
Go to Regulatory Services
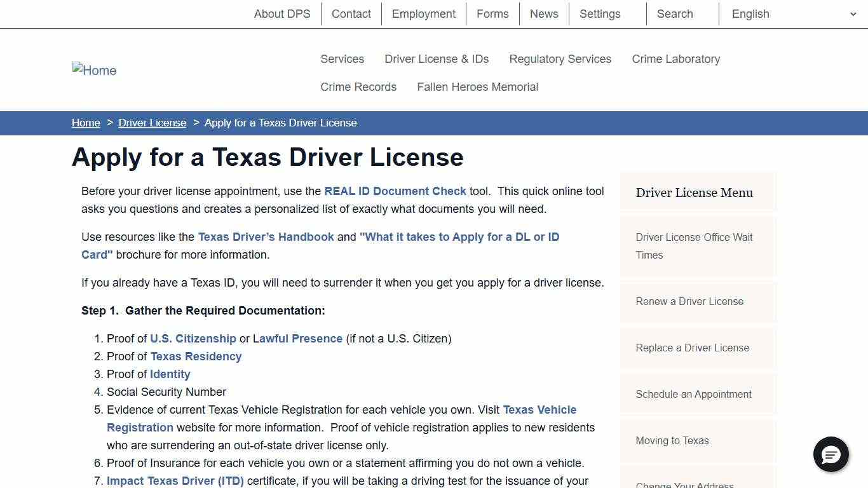tap(560, 58)
